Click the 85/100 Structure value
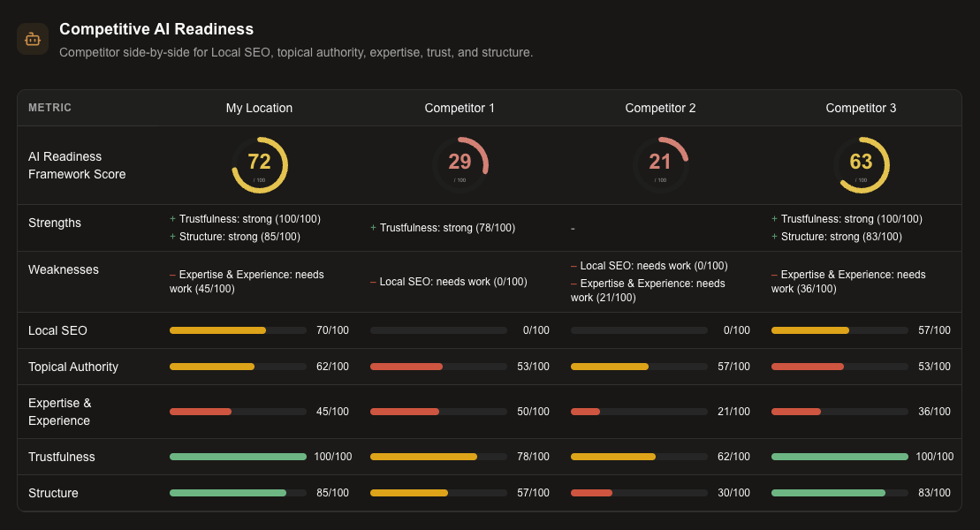 pyautogui.click(x=332, y=493)
